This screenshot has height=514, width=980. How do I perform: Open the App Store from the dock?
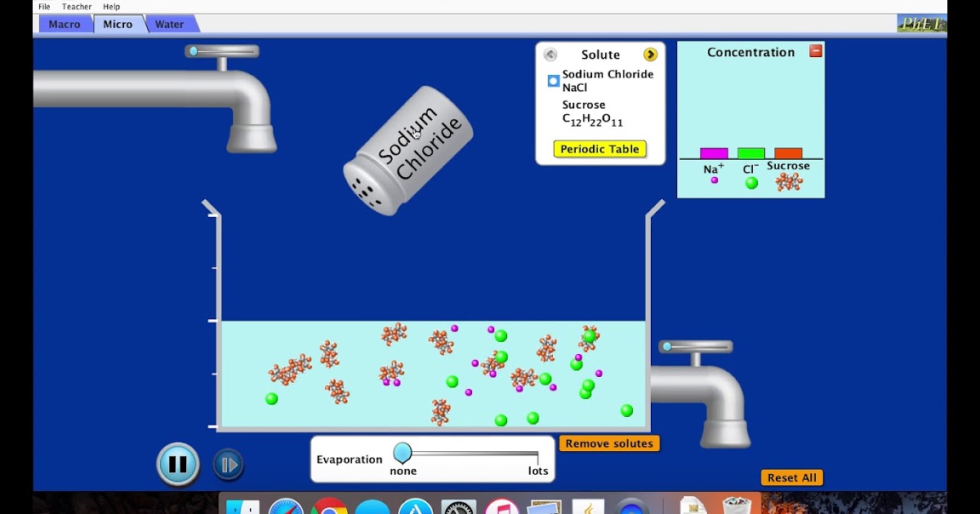(x=416, y=507)
